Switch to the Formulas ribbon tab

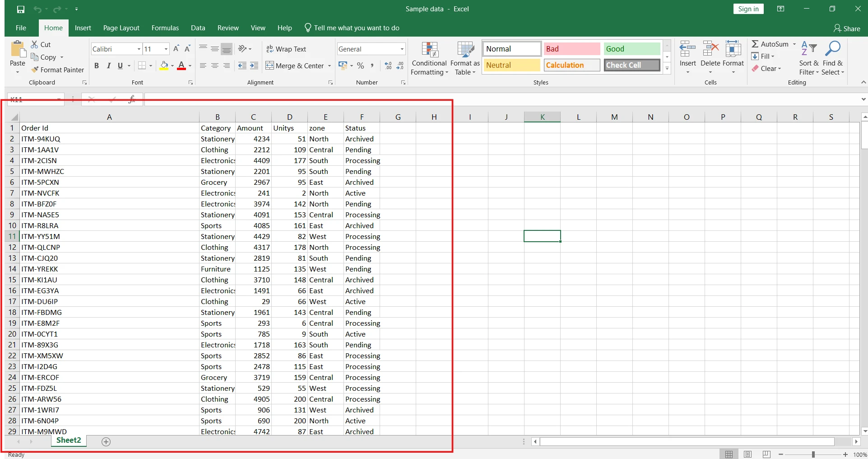[x=165, y=28]
